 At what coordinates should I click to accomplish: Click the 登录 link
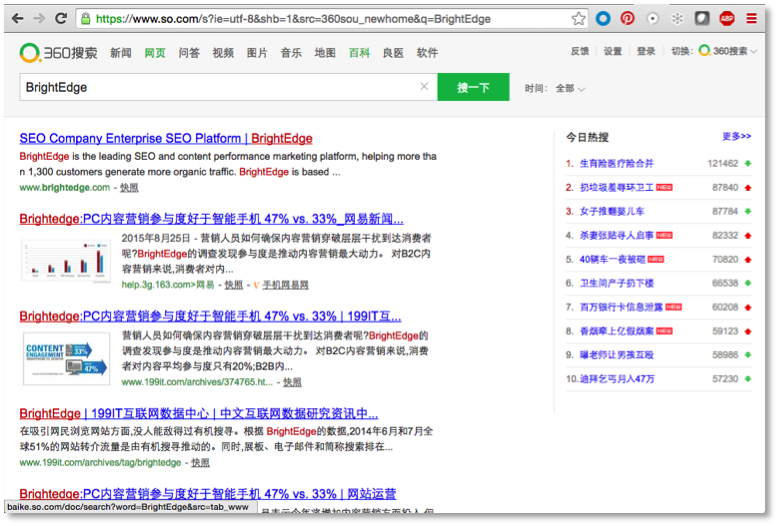[x=646, y=51]
